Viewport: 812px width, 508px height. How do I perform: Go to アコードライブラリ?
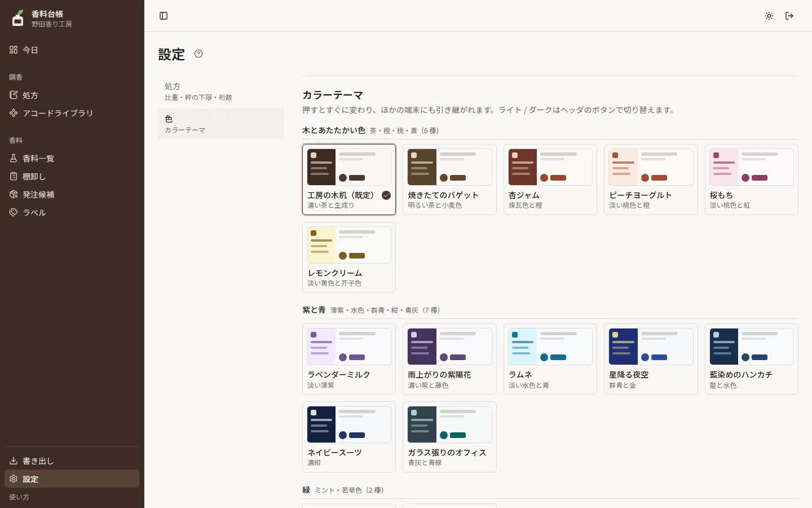point(72,113)
